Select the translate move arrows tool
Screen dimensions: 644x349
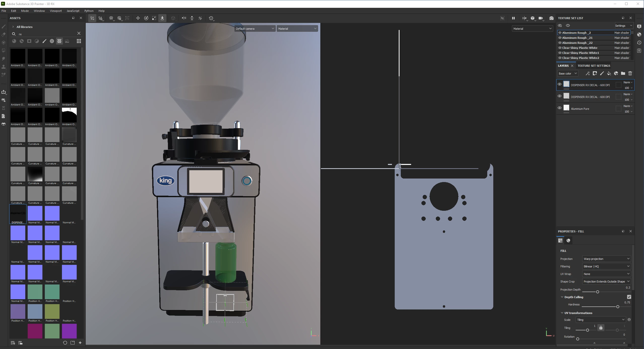pos(138,18)
